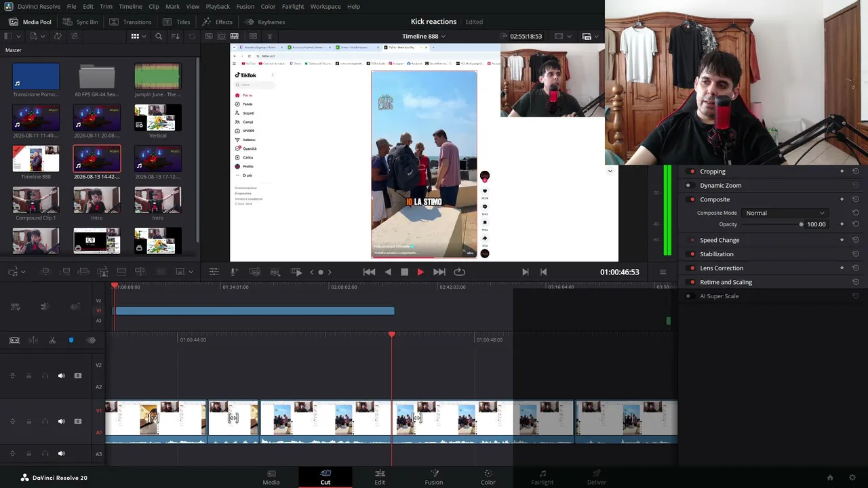Open project settings gear icon

[852, 478]
